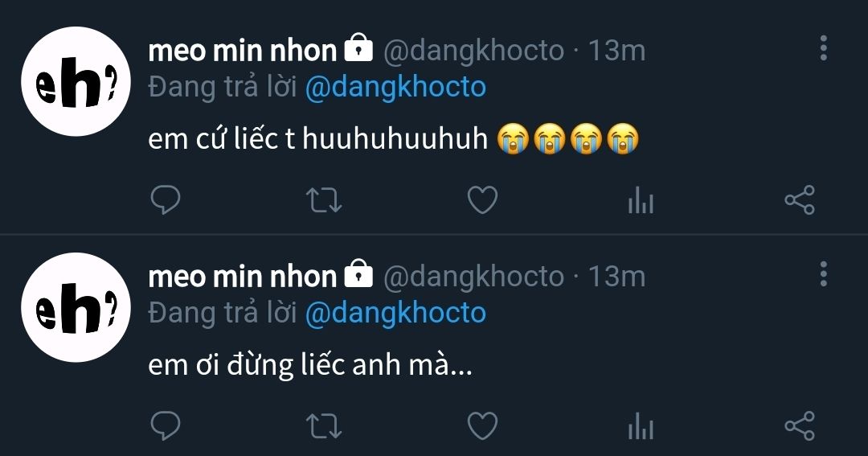This screenshot has width=868, height=456.
Task: Reply to the 'em ơi đừng liếc' tweet
Action: coord(166,425)
